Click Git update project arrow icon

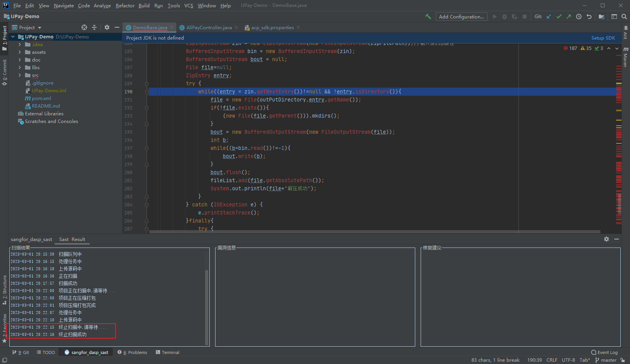tap(549, 17)
